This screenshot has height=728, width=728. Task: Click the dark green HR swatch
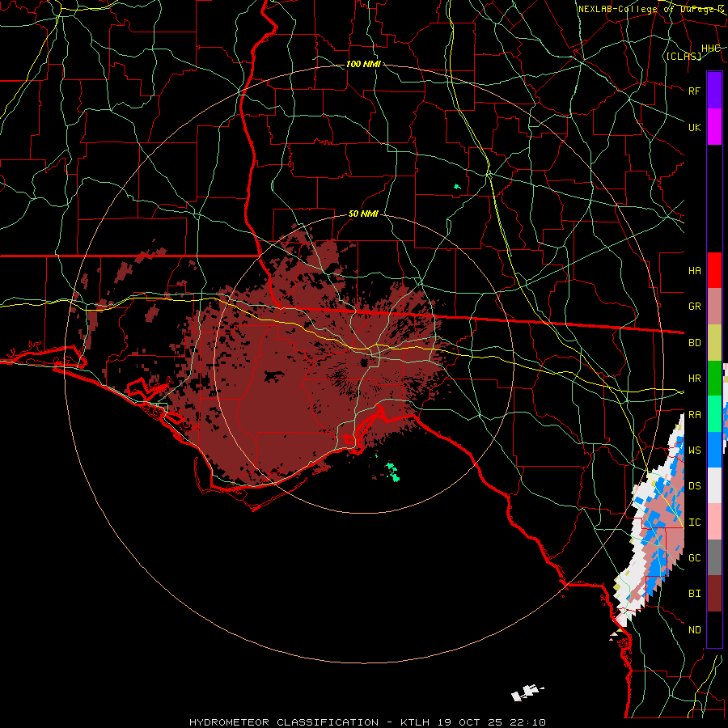click(714, 379)
